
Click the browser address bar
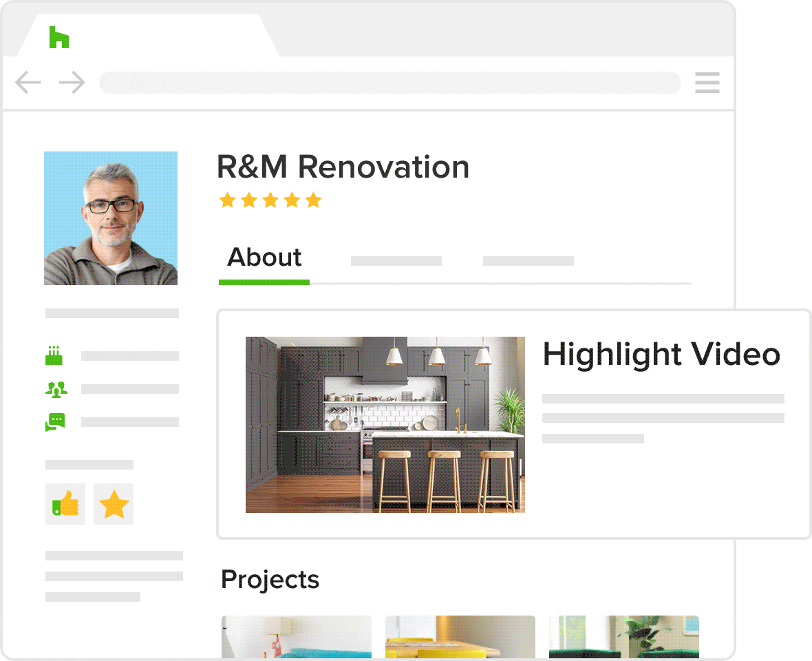(x=389, y=83)
